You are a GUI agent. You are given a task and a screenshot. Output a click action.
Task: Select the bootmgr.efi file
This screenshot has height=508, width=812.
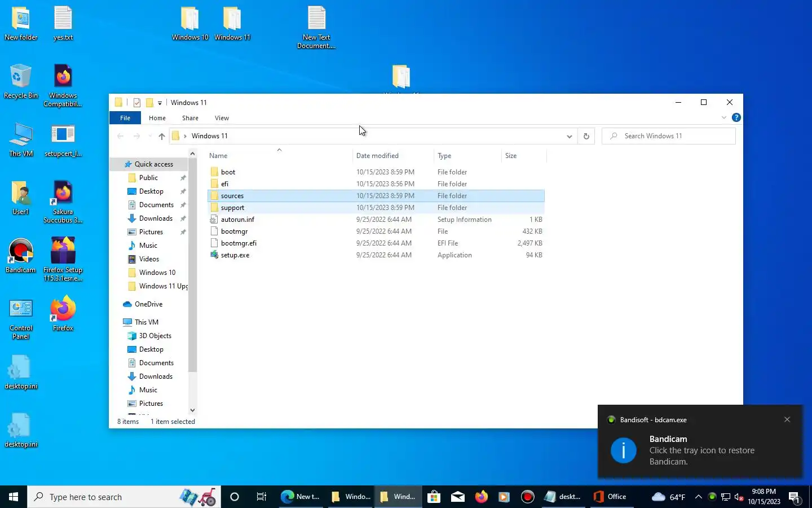[376, 243]
